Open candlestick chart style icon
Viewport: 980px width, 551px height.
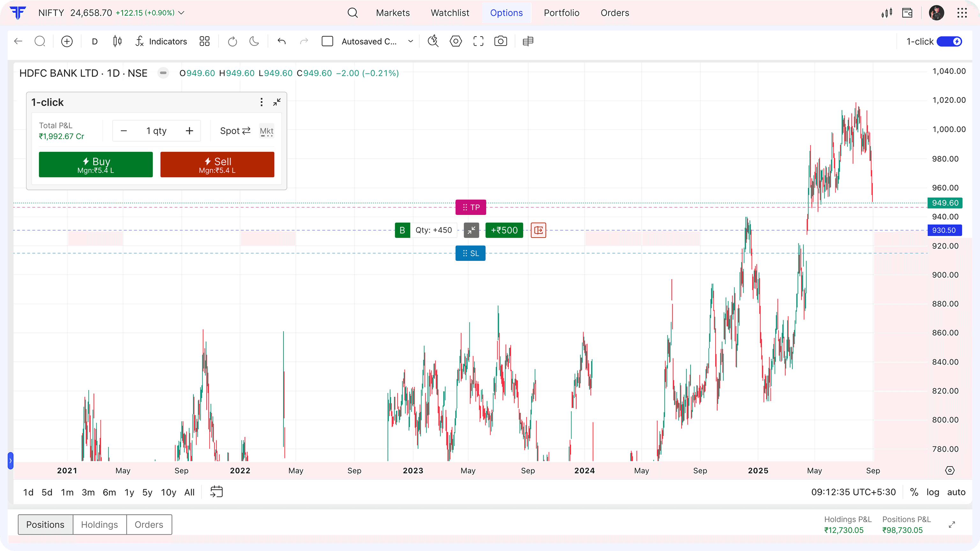click(x=117, y=41)
